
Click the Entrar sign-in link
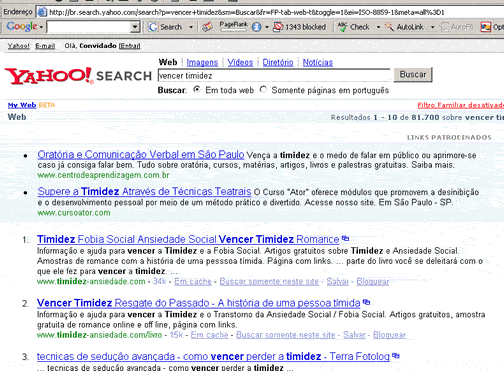coord(130,46)
